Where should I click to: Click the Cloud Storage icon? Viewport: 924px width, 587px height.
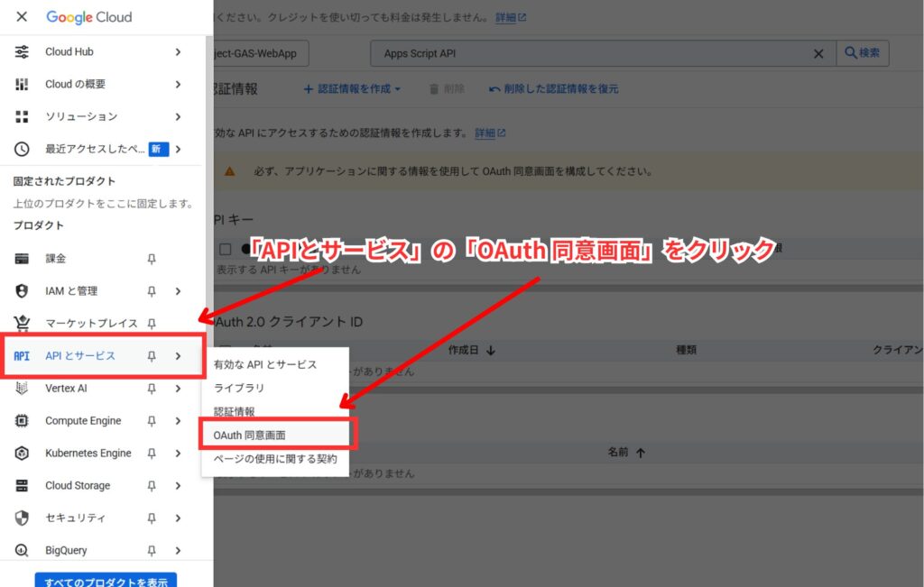pos(22,485)
